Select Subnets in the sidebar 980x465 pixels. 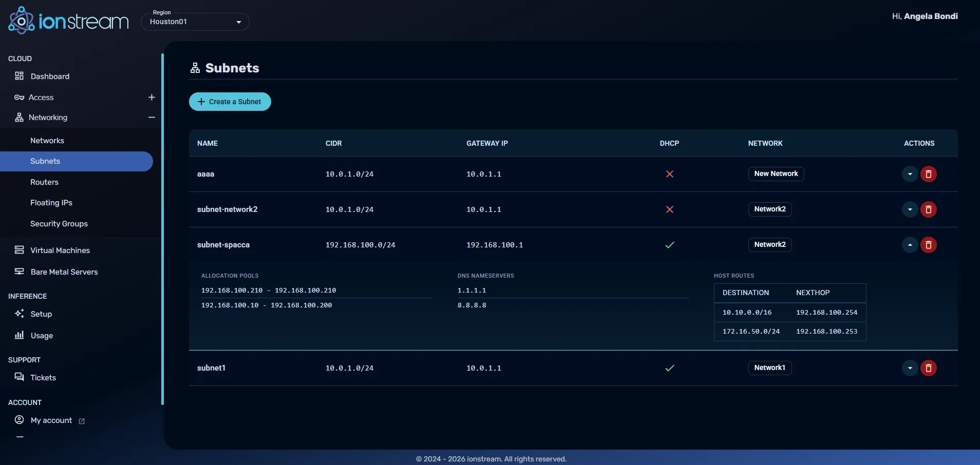pyautogui.click(x=77, y=161)
